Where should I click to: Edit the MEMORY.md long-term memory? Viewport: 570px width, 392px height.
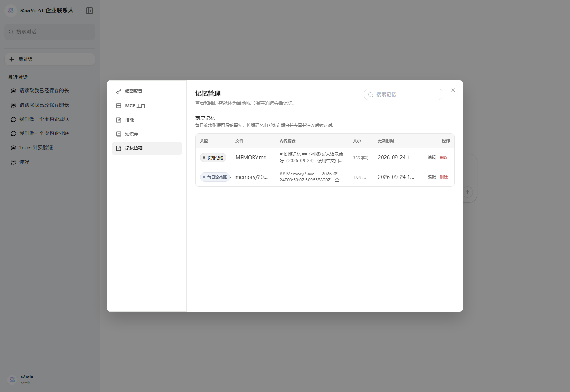coord(432,158)
